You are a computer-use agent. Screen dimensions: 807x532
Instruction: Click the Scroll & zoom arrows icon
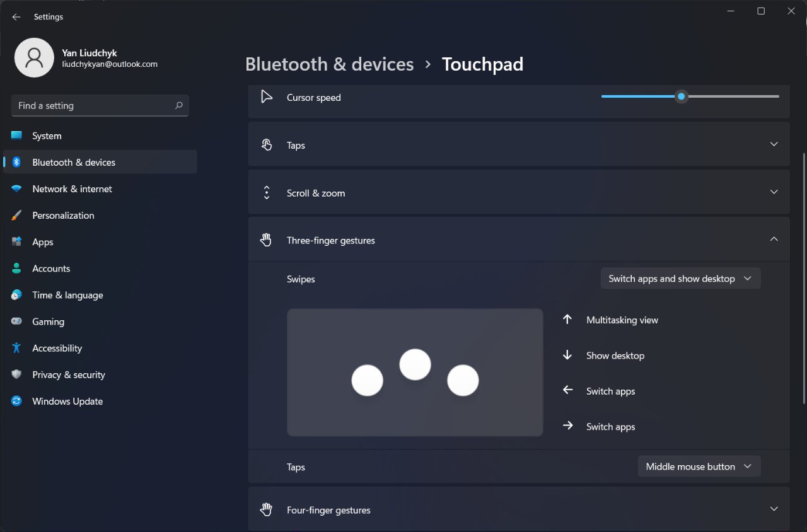coord(267,192)
